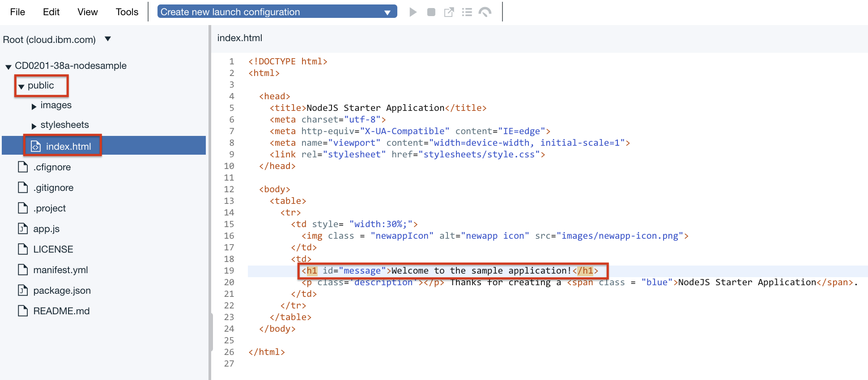Click the .gitignore file icon

point(23,187)
